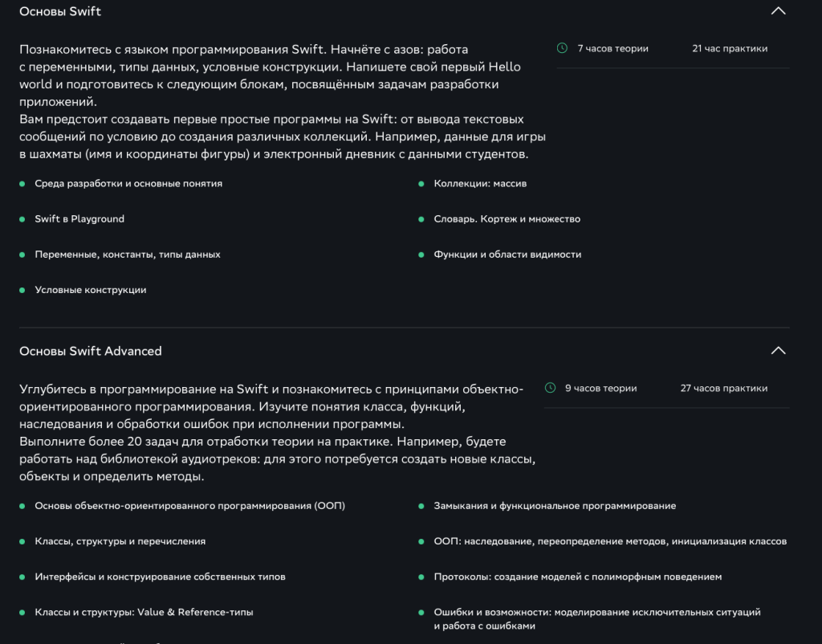Click the 27 часов практики label
This screenshot has width=822, height=644.
coord(723,388)
